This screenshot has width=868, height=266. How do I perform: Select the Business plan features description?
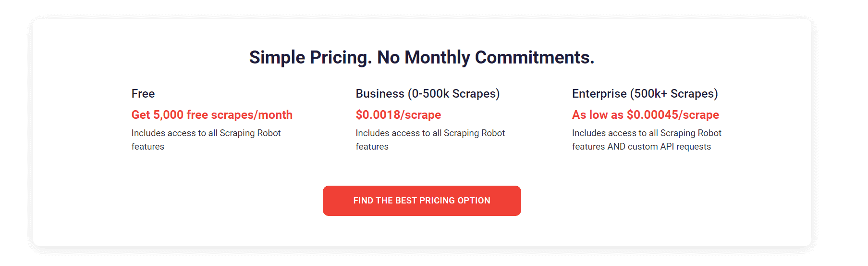point(430,139)
